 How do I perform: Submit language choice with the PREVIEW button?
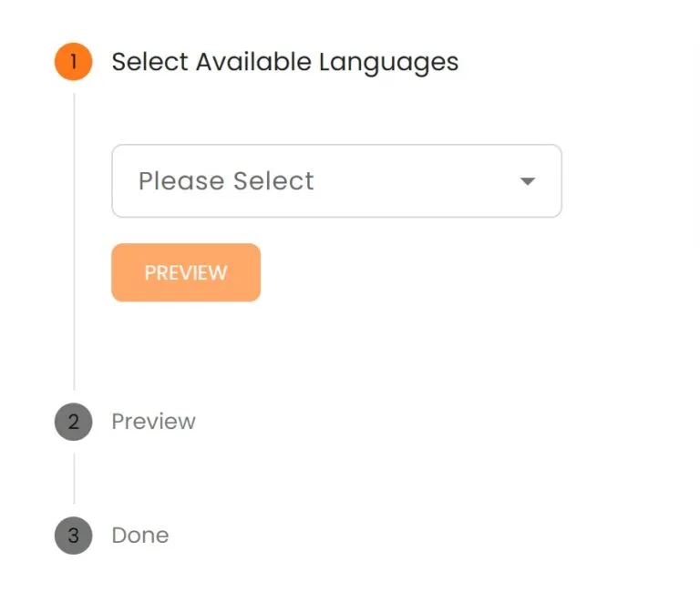point(186,272)
